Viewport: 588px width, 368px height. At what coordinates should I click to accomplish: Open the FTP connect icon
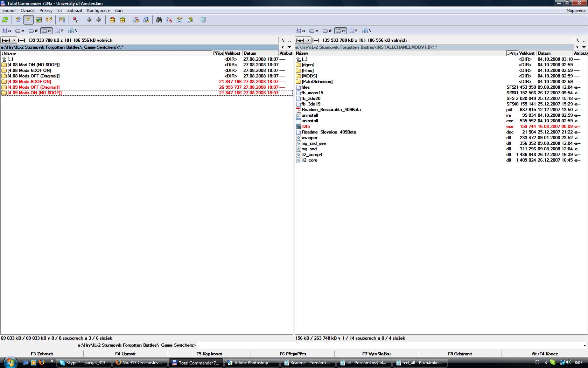pyautogui.click(x=136, y=20)
